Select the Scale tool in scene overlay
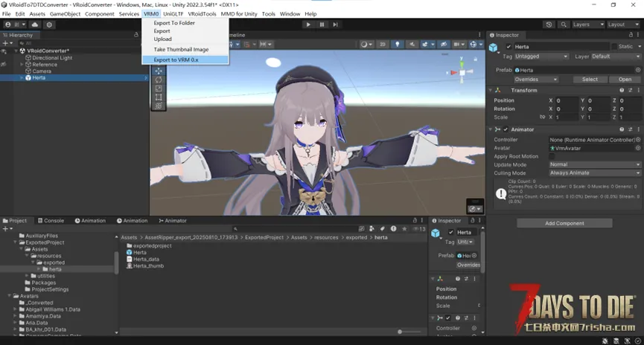 (x=159, y=88)
